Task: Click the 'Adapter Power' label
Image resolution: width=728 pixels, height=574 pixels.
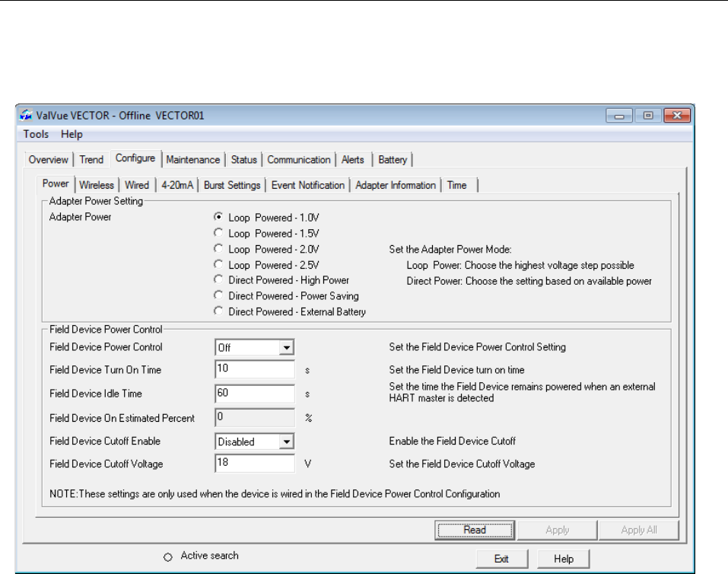Action: tap(81, 217)
